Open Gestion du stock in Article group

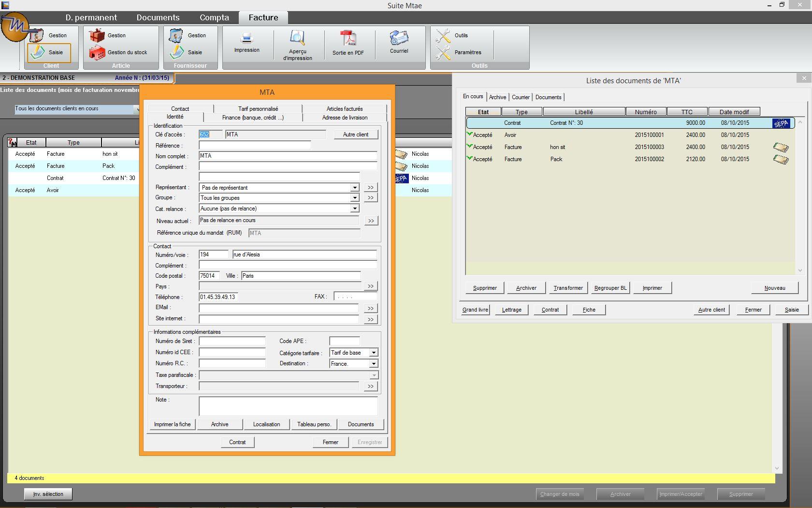pyautogui.click(x=121, y=52)
